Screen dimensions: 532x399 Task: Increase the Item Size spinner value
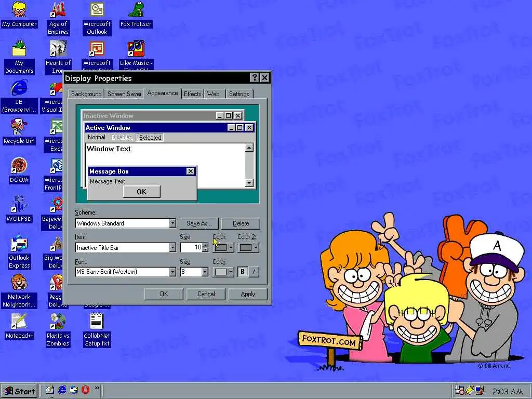pyautogui.click(x=205, y=245)
